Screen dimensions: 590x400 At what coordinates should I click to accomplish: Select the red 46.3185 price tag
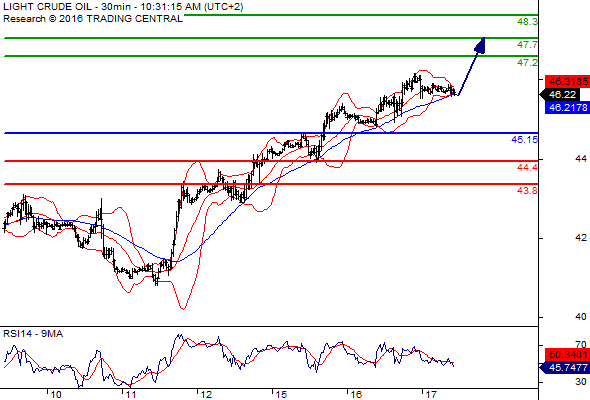[567, 81]
